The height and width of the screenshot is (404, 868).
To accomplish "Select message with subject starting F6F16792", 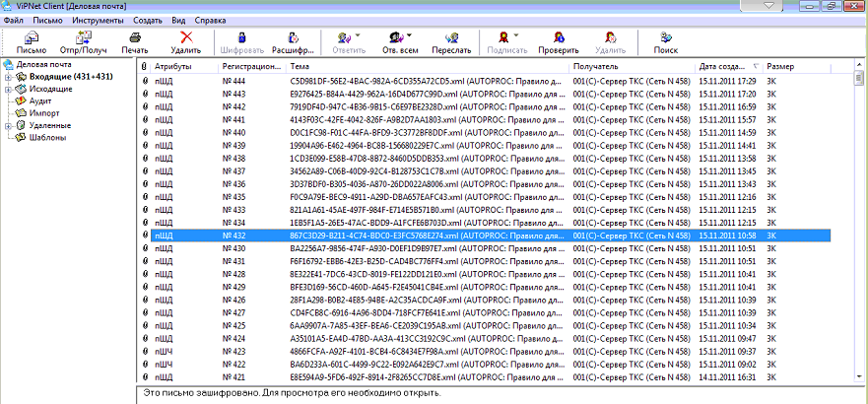I will click(x=485, y=261).
